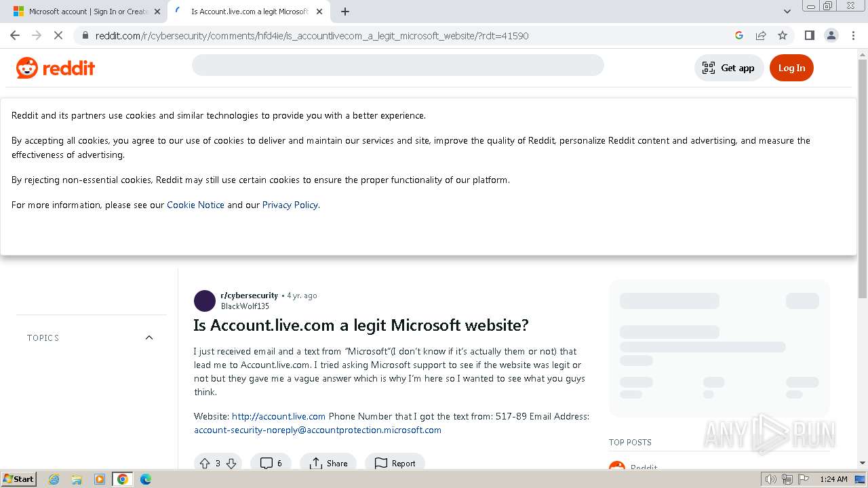Open the Cookie Notice link

(x=195, y=205)
